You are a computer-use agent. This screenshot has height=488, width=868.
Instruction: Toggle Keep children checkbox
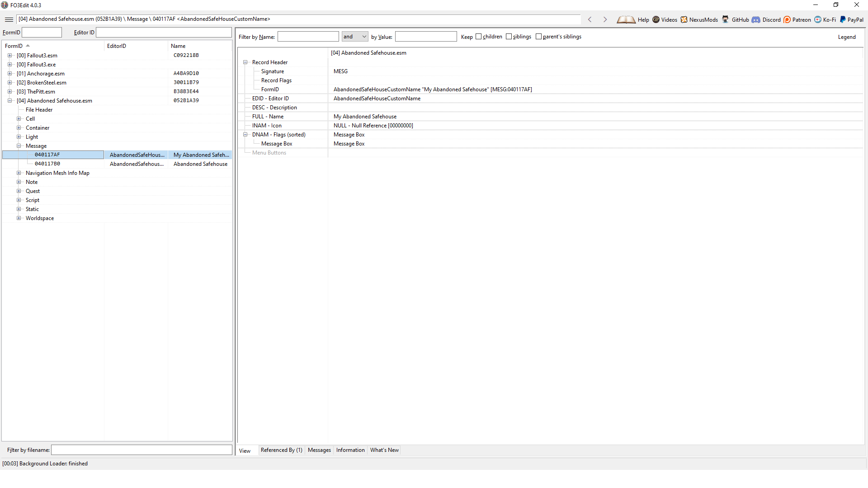tap(479, 36)
